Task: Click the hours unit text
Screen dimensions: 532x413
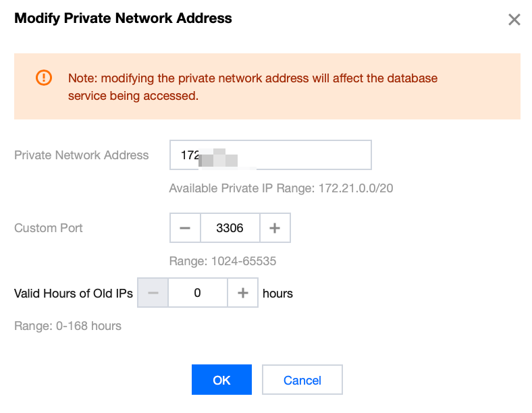Action: [277, 293]
